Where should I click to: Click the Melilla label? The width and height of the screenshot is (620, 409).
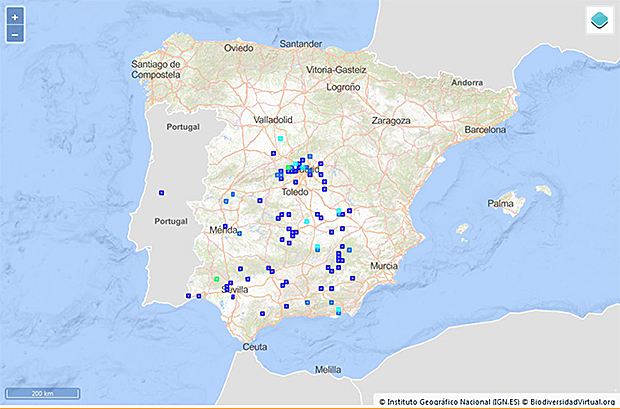pos(327,369)
